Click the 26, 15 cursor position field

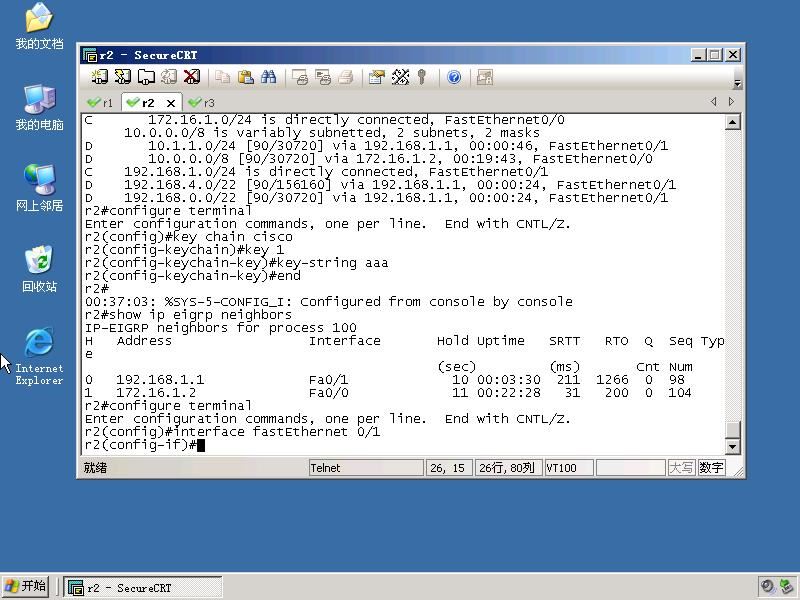(447, 468)
